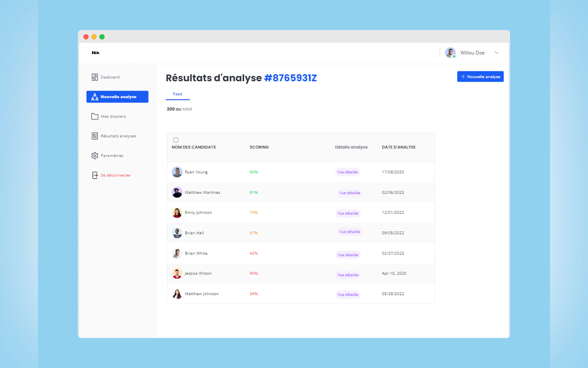Click the Nouvelle analyse sidebar people icon
Image resolution: width=588 pixels, height=368 pixels.
[x=94, y=97]
